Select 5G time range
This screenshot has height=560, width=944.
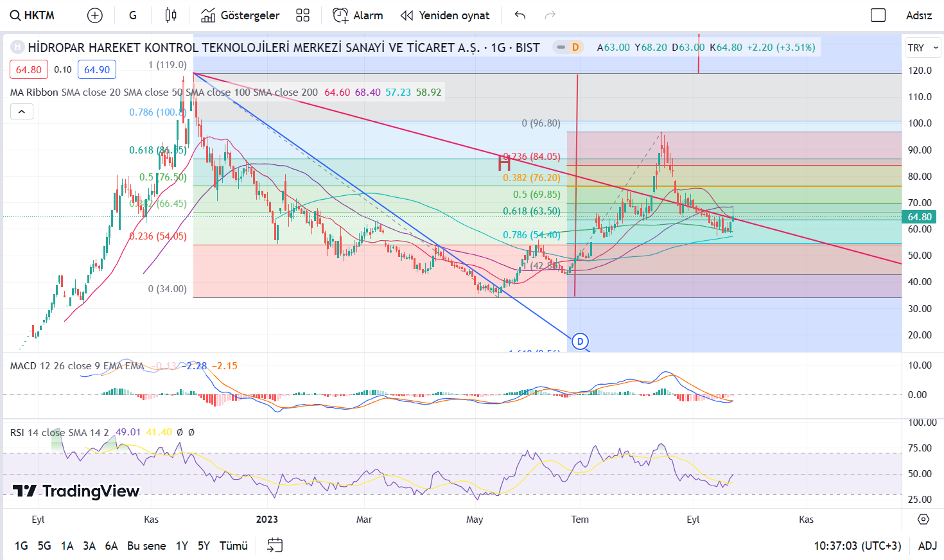click(x=44, y=546)
